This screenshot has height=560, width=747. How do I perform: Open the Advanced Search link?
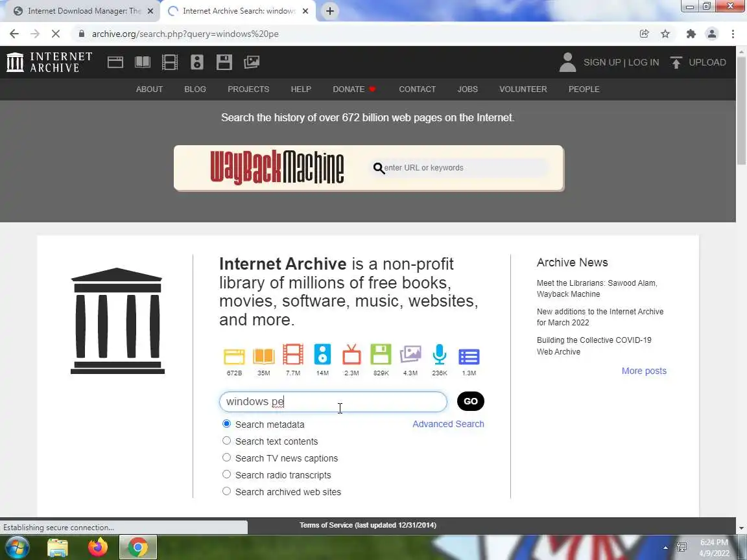click(448, 424)
